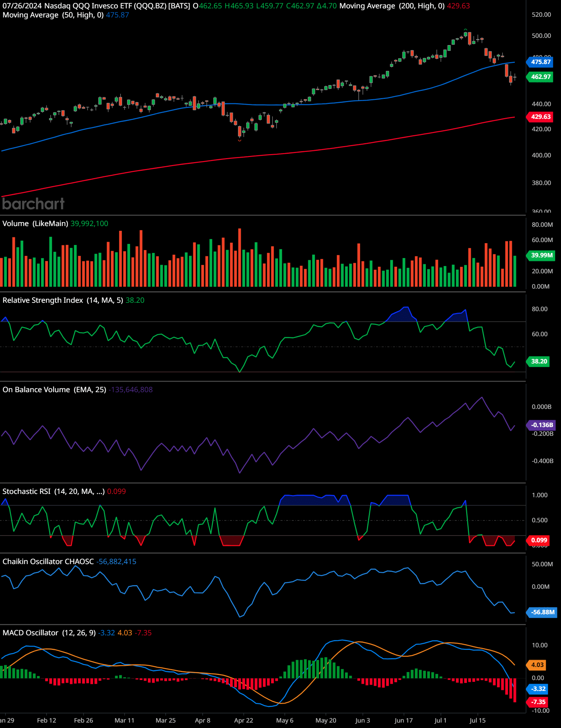Click the -56.88M Chaikin Oscillator tag
561x728 pixels.
542,612
